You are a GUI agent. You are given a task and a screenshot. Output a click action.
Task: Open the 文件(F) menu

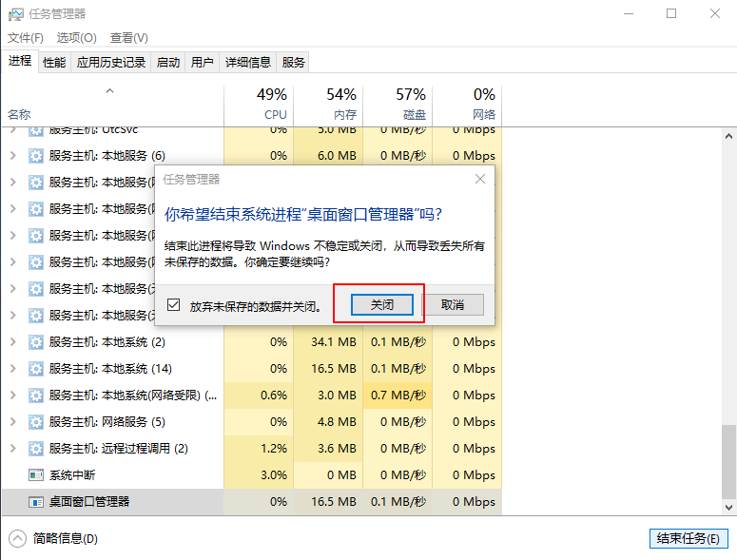(26, 38)
